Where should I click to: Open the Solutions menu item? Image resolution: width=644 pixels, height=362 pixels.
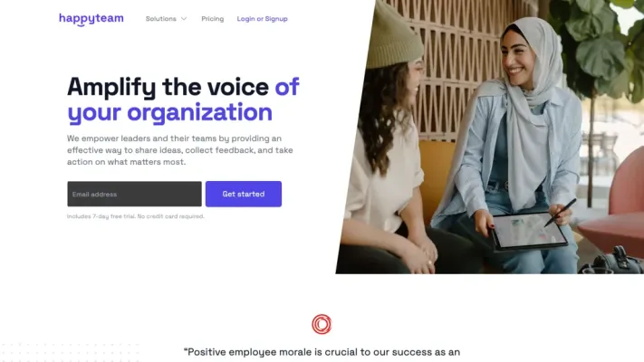[161, 19]
